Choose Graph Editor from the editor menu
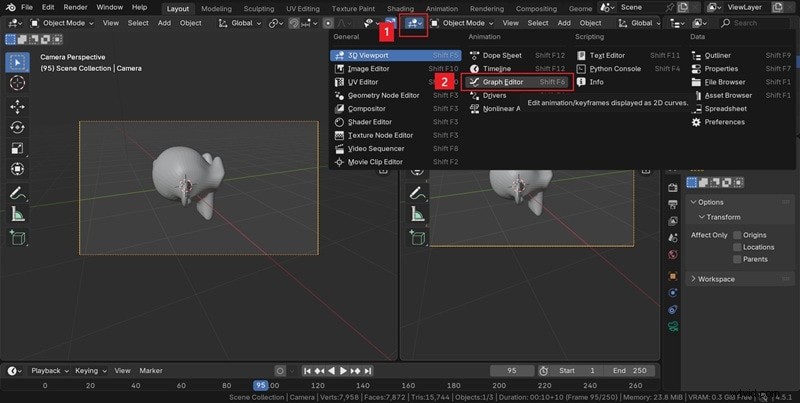This screenshot has height=403, width=800. tap(517, 82)
